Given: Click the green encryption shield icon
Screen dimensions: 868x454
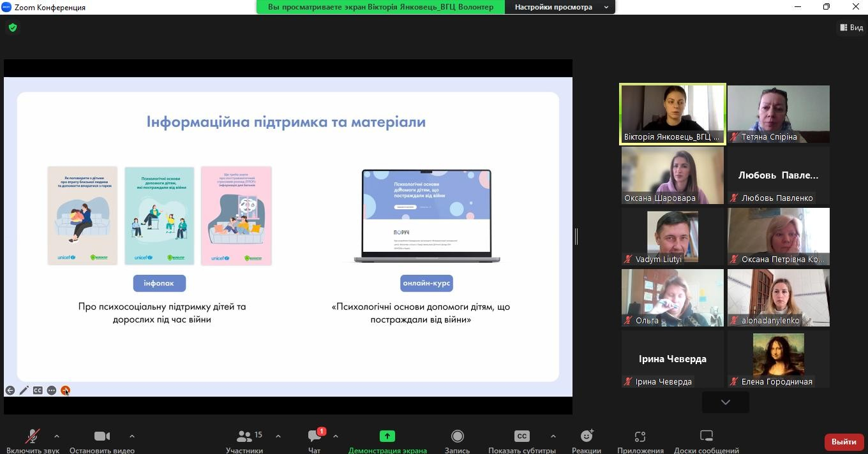Looking at the screenshot, I should [x=13, y=27].
